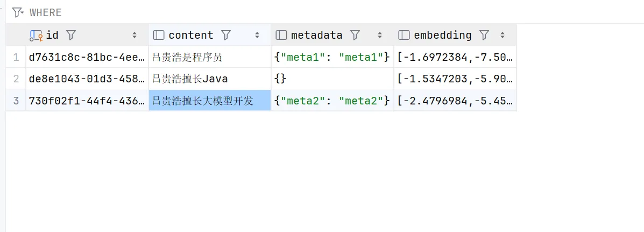Viewport: 644px width, 232px height.
Task: Select the empty {} metadata cell
Action: pyautogui.click(x=332, y=79)
